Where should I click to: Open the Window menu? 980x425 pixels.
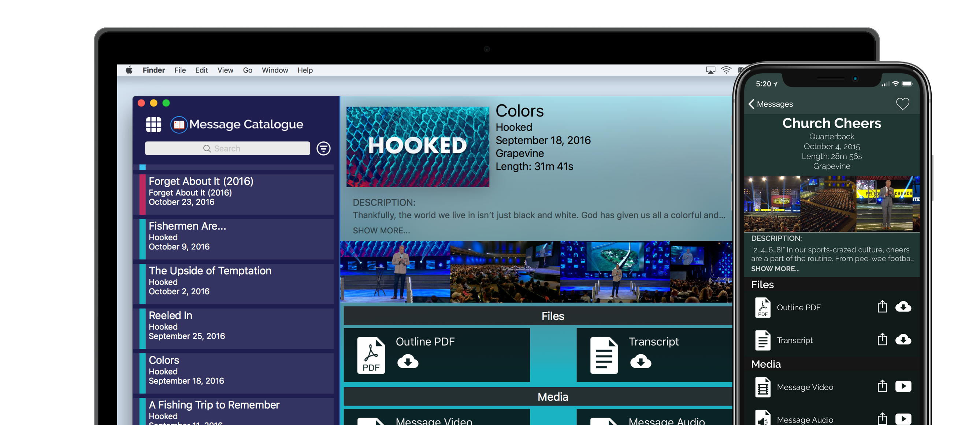coord(275,70)
